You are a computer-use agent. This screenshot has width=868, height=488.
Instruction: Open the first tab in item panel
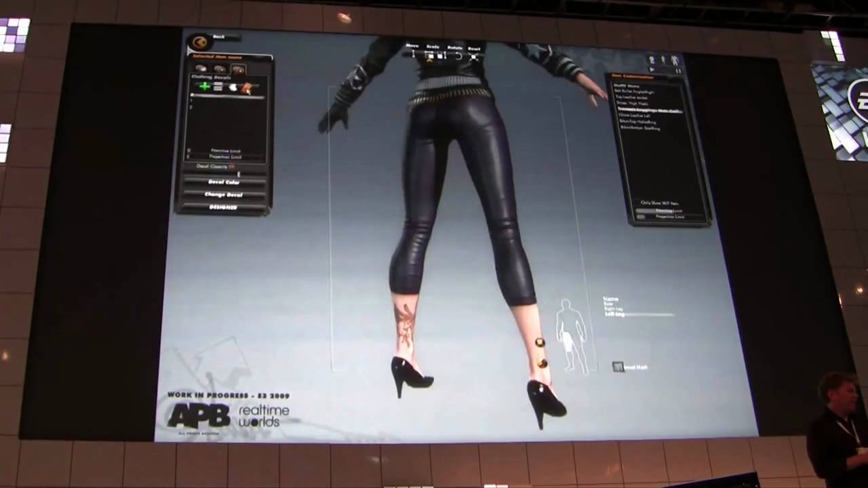point(201,68)
